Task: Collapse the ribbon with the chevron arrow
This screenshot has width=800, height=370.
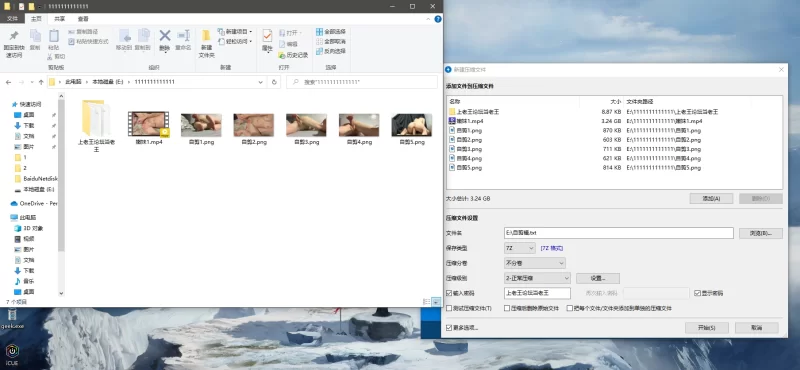Action: pos(428,19)
